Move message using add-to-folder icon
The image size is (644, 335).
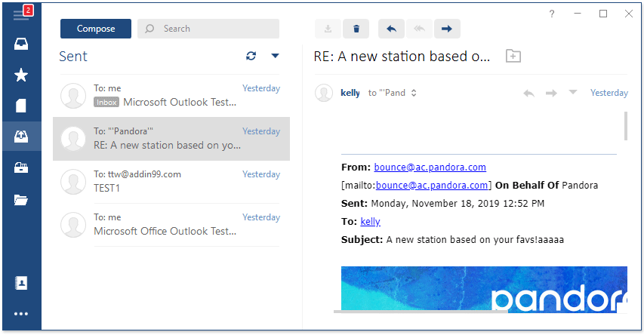click(x=513, y=56)
